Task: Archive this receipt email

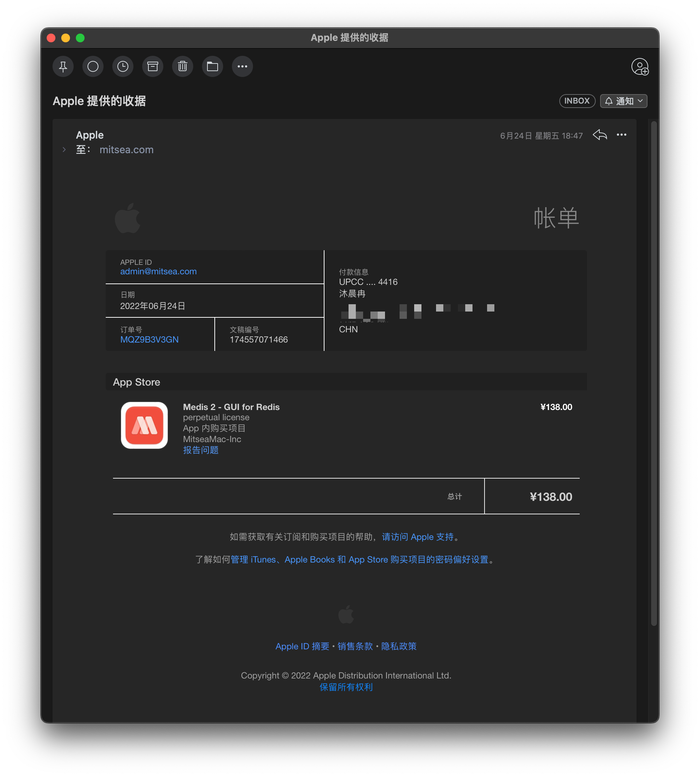Action: pos(153,67)
